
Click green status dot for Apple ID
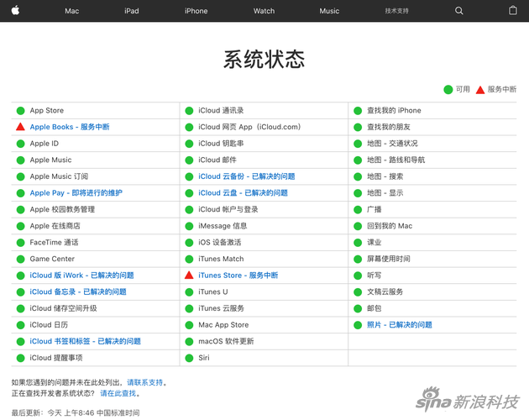pos(21,144)
